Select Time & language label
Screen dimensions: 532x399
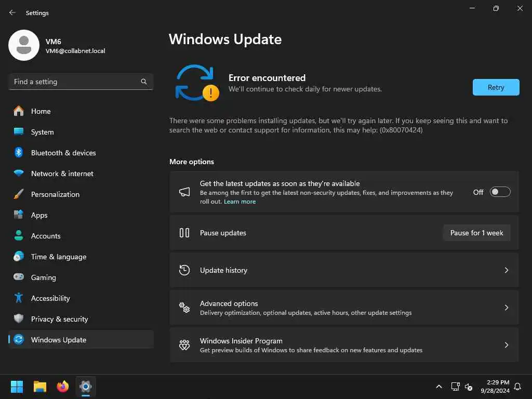(59, 257)
